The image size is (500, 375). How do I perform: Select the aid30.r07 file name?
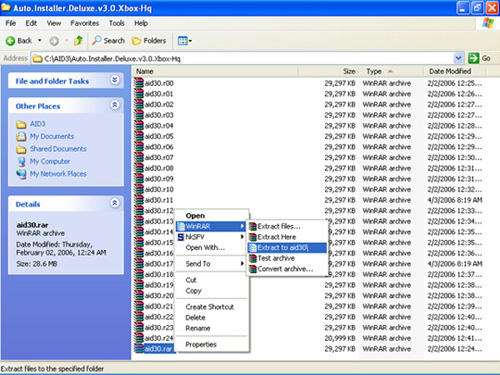pyautogui.click(x=159, y=157)
